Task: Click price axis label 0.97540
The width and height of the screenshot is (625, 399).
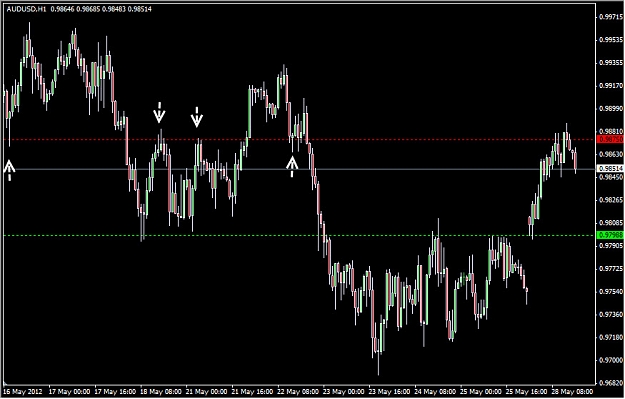Action: (x=612, y=291)
